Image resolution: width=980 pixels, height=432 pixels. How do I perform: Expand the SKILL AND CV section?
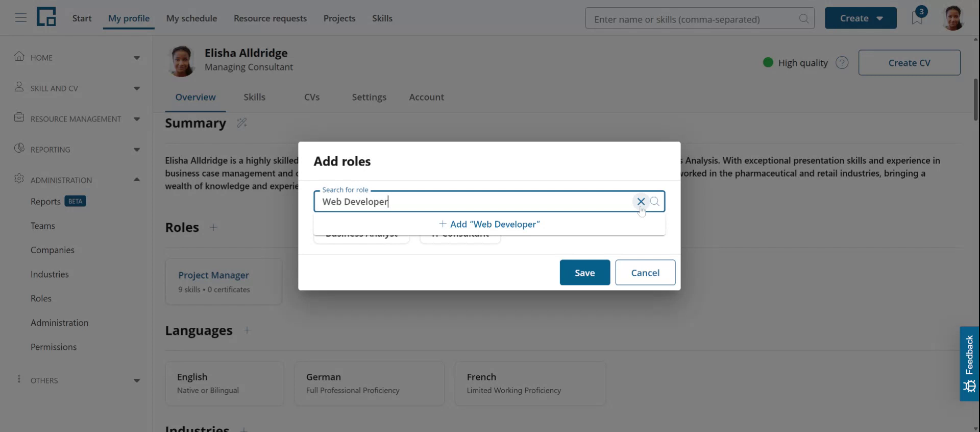point(77,88)
